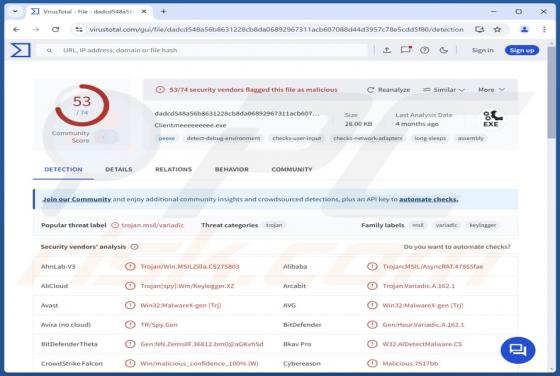Toggle dark mode moon icon
Viewport: 560px width, 376px height.
(x=444, y=50)
